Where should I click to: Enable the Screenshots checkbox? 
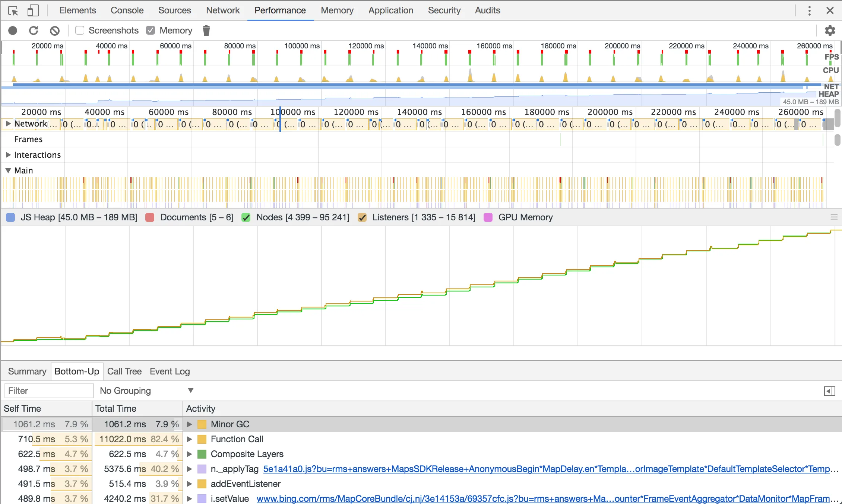[x=80, y=31]
